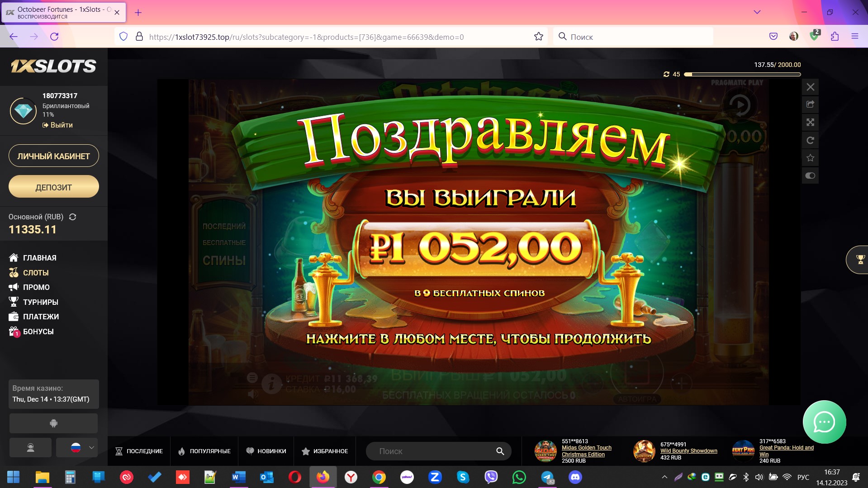Open Firefox extensions puzzle icon

point(835,37)
